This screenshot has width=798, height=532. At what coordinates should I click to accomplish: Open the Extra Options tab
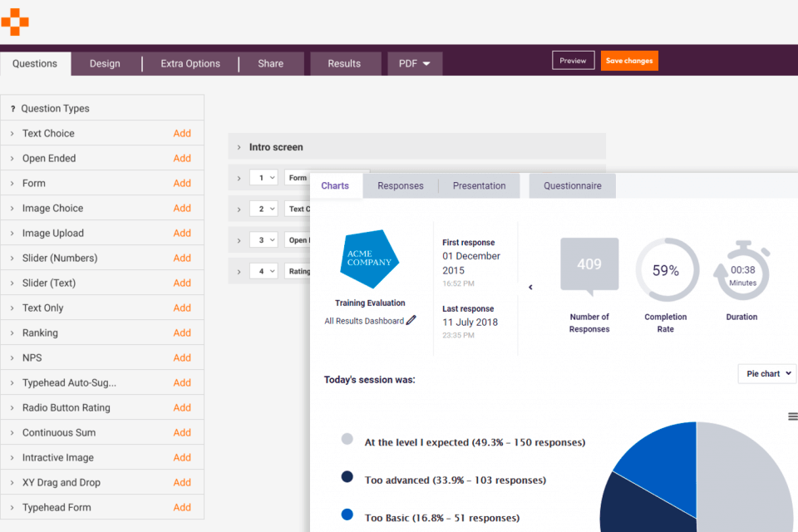(x=190, y=64)
